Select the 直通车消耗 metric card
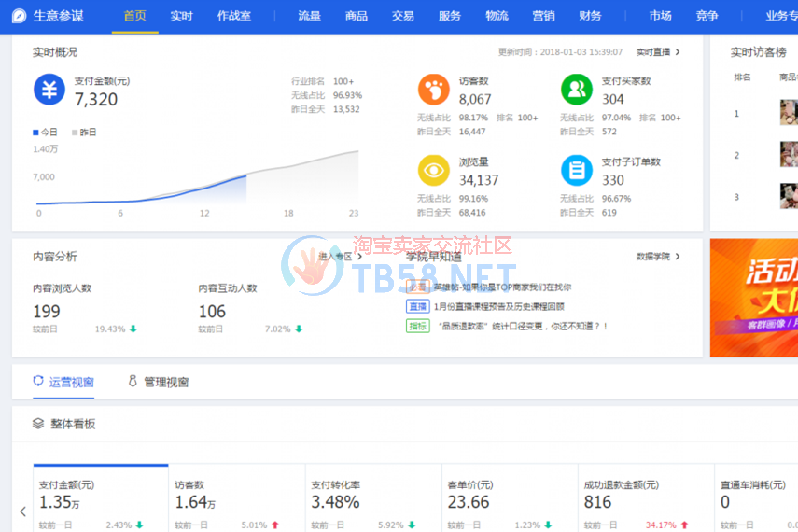The image size is (798, 532). [x=757, y=499]
